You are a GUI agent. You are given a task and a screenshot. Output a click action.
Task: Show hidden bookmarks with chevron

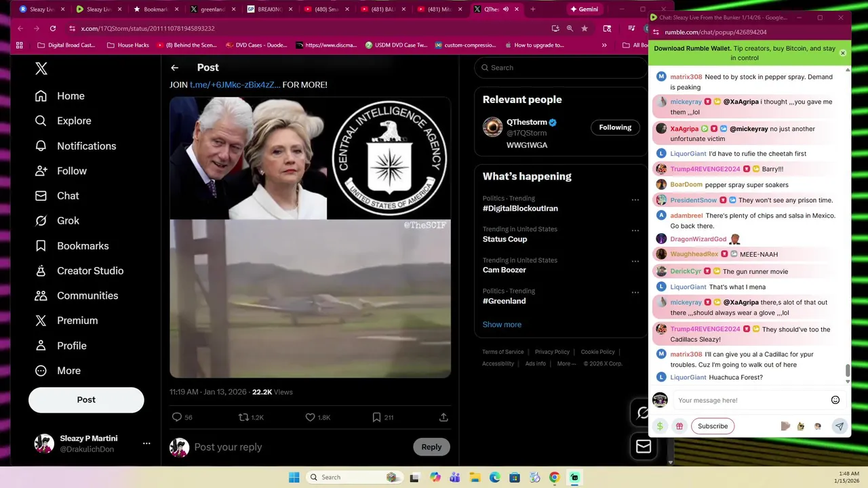(x=604, y=45)
